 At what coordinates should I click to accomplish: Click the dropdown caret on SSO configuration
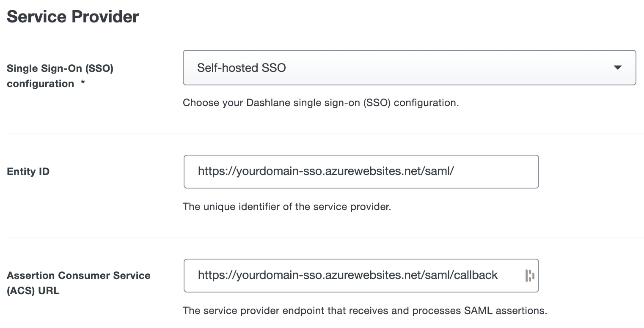point(618,68)
